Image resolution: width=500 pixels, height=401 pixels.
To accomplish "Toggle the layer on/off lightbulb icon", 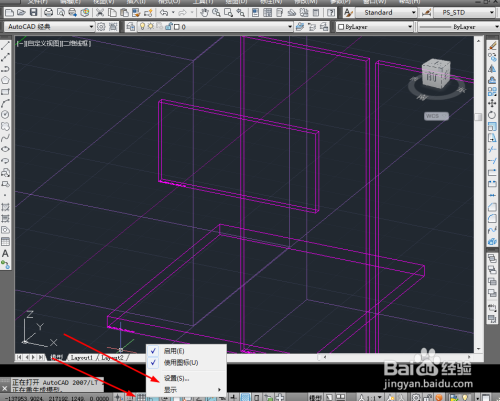I will click(x=142, y=26).
